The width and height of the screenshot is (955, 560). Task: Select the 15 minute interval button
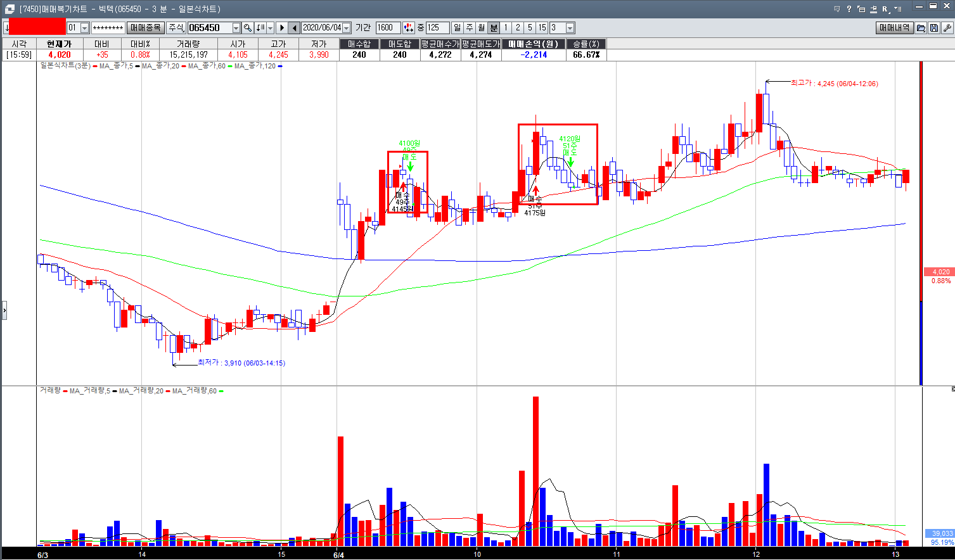pos(542,28)
